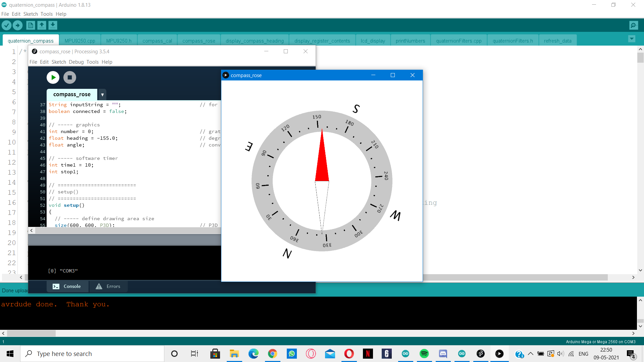Select the Console panel button
The width and height of the screenshot is (644, 362).
pyautogui.click(x=67, y=286)
